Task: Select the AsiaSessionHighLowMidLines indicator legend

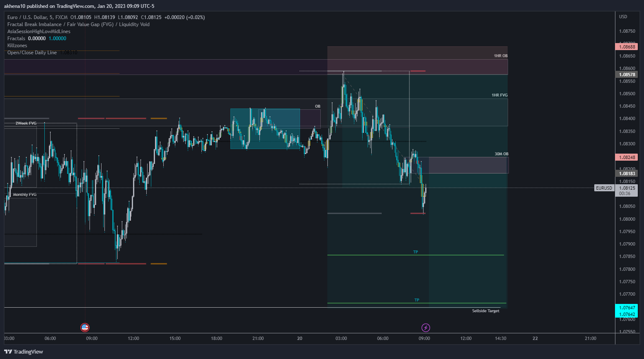Action: click(39, 31)
